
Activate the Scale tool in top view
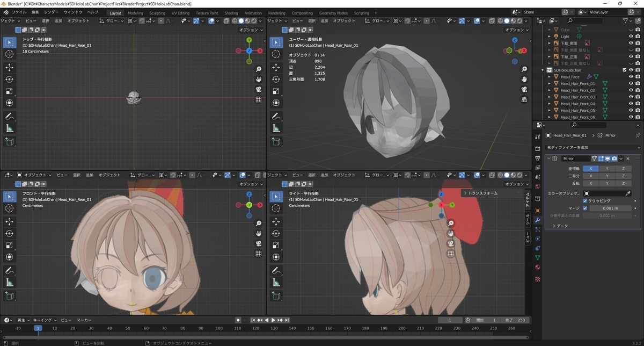pos(10,91)
